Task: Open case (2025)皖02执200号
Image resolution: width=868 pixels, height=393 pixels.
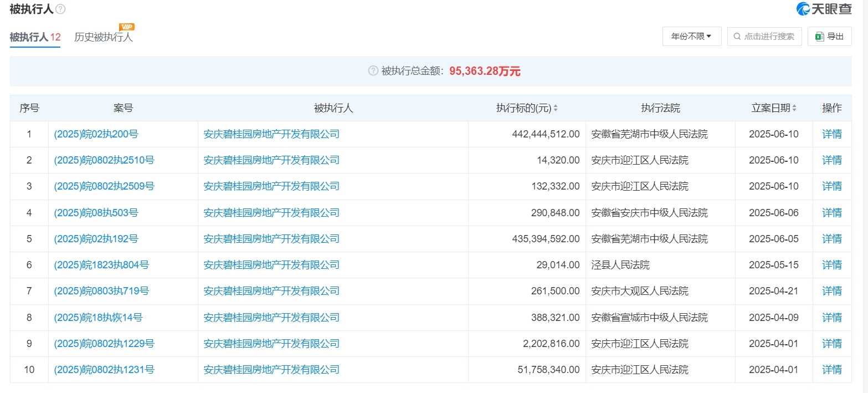Action: [96, 134]
